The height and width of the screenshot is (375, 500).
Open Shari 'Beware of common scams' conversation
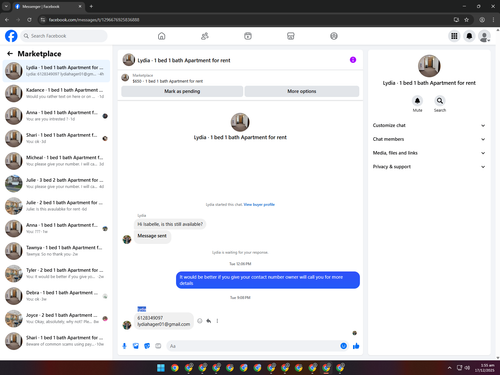tap(56, 341)
